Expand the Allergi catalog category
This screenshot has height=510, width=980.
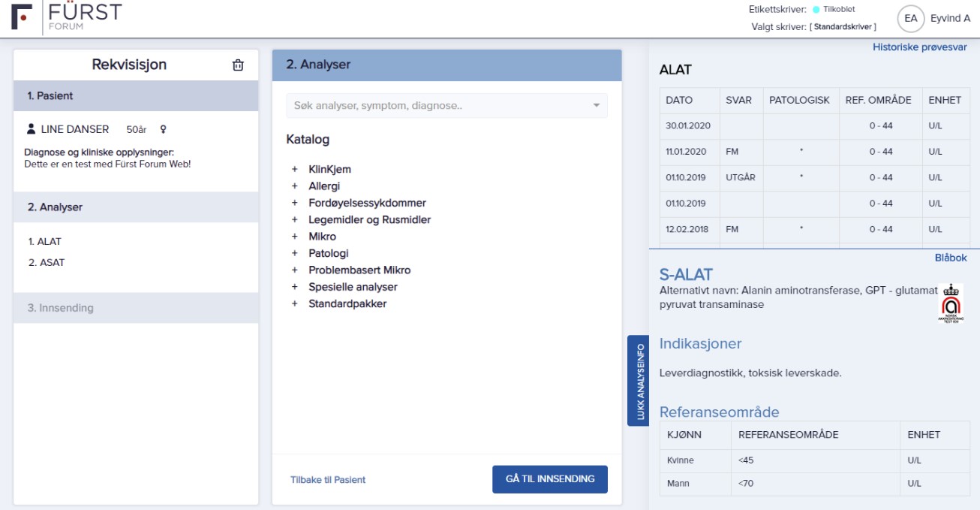(295, 186)
